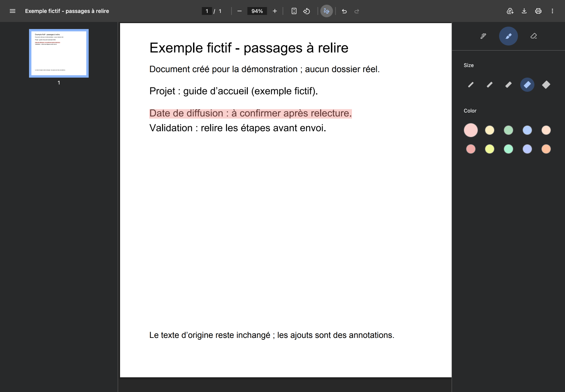
Task: Click the footer line "Le texte d’origine reste inchangé"
Action: click(x=210, y=335)
